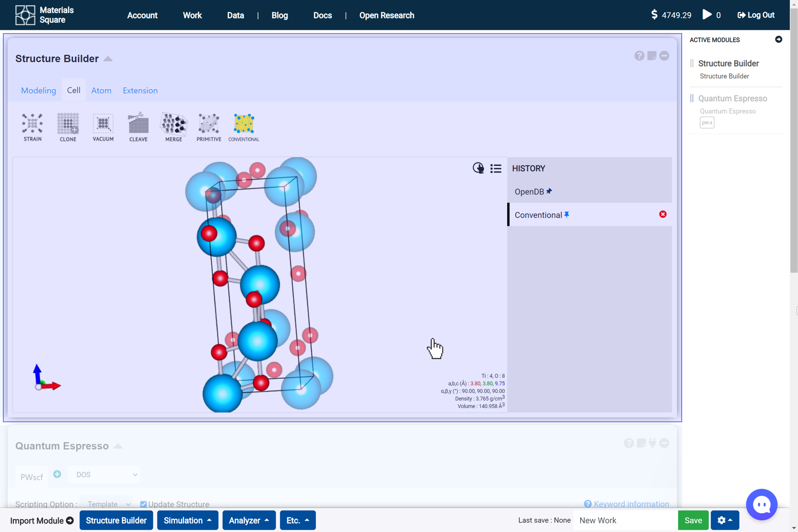Select the Strain cell tool
Image resolution: width=798 pixels, height=532 pixels.
click(32, 127)
